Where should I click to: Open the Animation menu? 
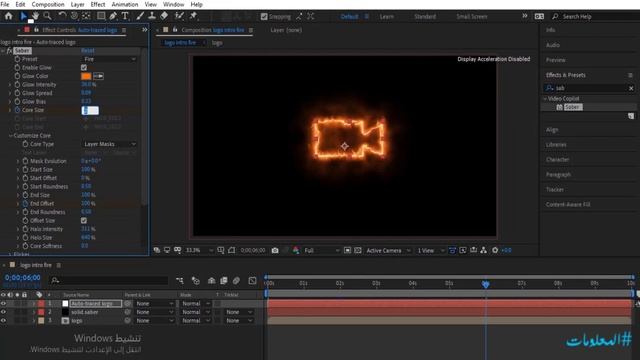(x=124, y=4)
